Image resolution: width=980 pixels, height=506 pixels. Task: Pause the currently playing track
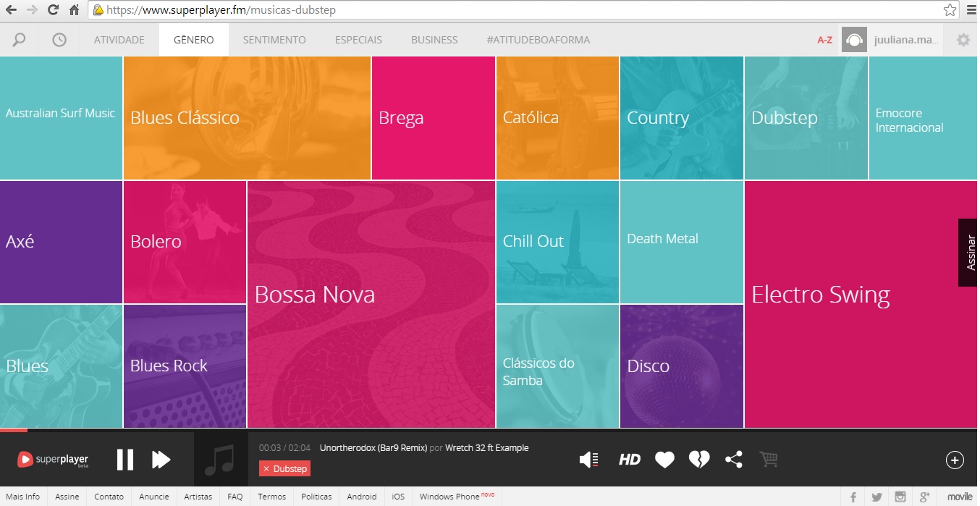coord(125,460)
